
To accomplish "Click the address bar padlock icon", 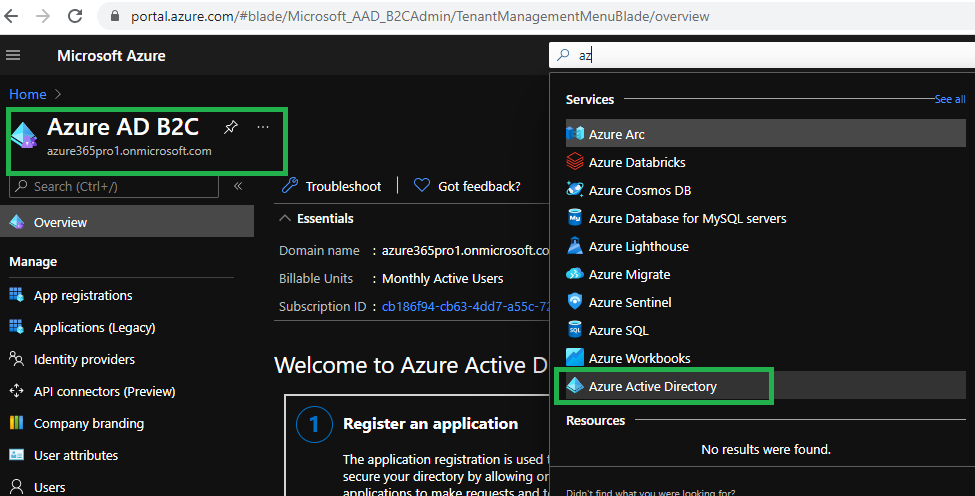I will 114,16.
